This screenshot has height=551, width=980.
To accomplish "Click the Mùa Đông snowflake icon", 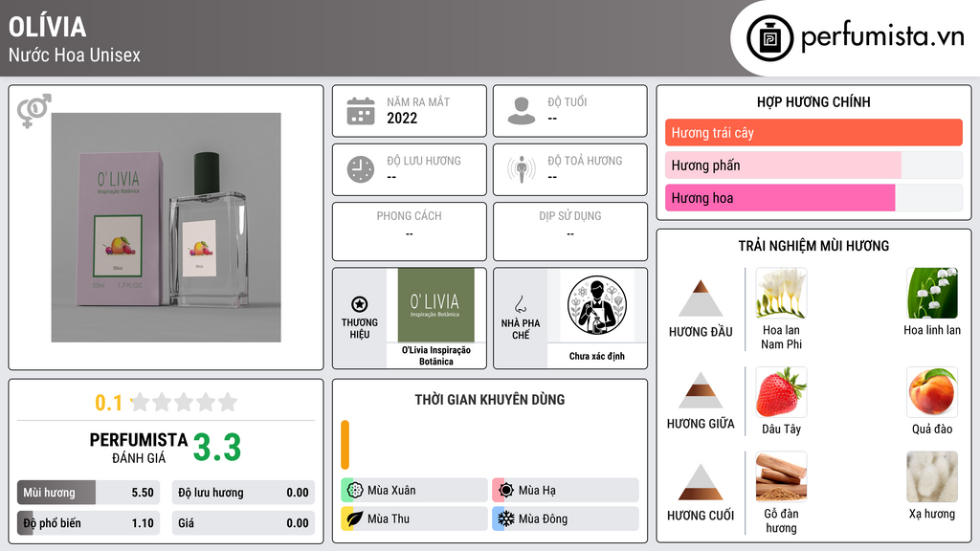I will click(506, 518).
